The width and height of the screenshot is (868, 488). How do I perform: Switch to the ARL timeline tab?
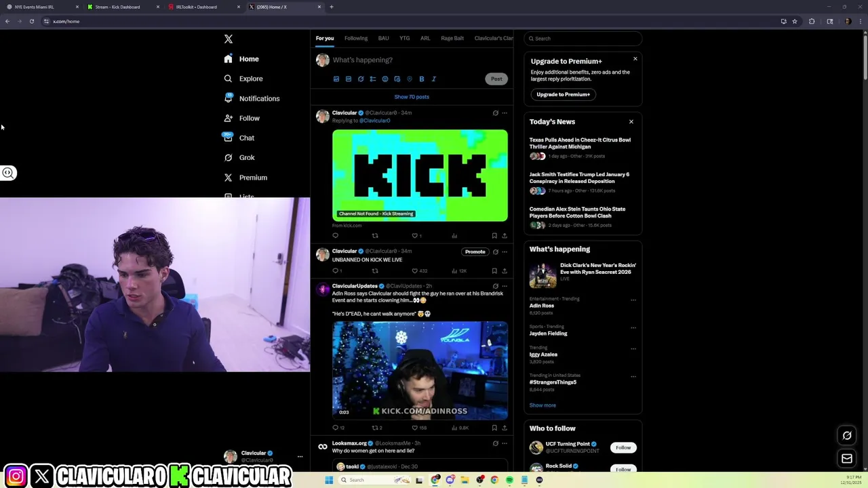(x=425, y=38)
